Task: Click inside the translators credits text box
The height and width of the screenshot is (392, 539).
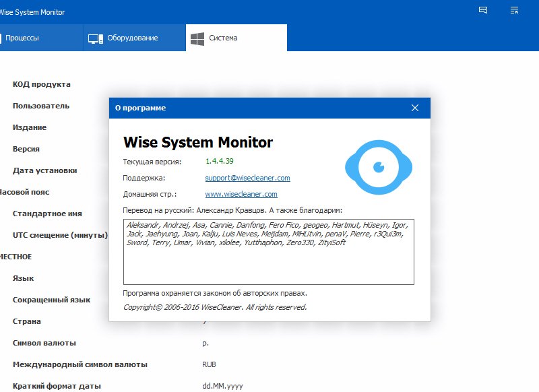Action: click(268, 252)
